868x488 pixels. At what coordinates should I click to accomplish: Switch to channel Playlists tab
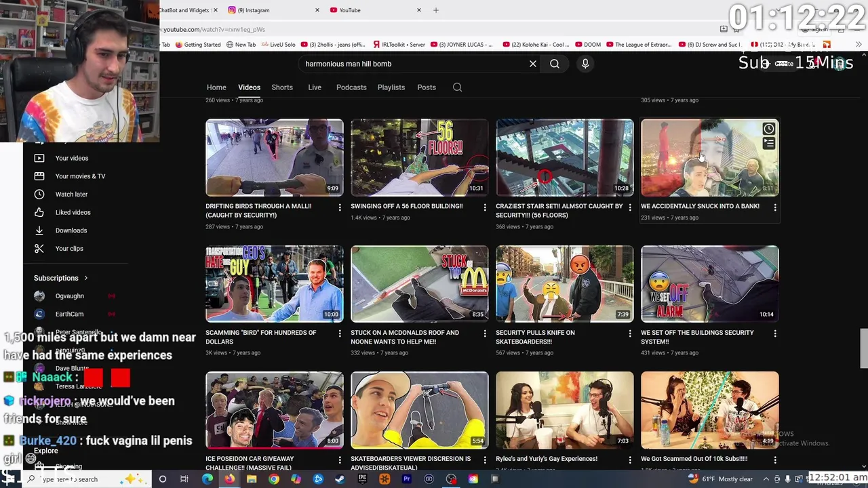click(x=391, y=87)
